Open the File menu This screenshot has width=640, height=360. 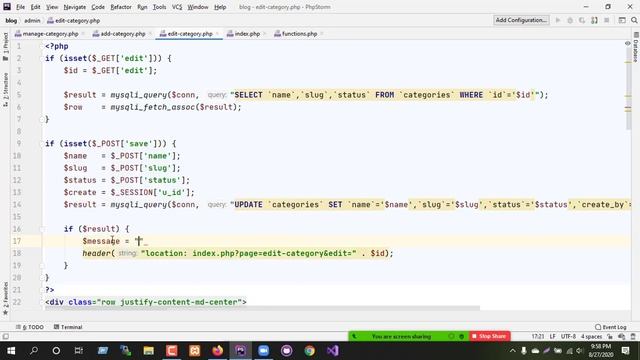20,7
